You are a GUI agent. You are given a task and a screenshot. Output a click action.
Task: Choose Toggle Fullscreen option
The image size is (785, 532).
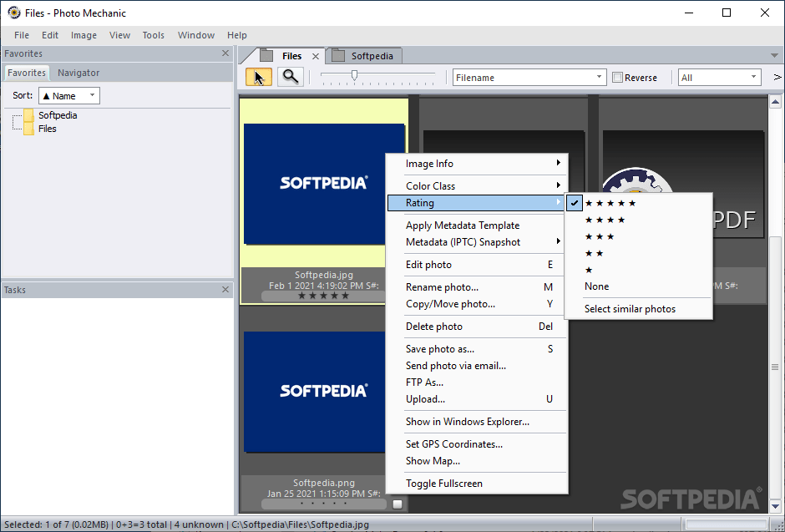477,484
